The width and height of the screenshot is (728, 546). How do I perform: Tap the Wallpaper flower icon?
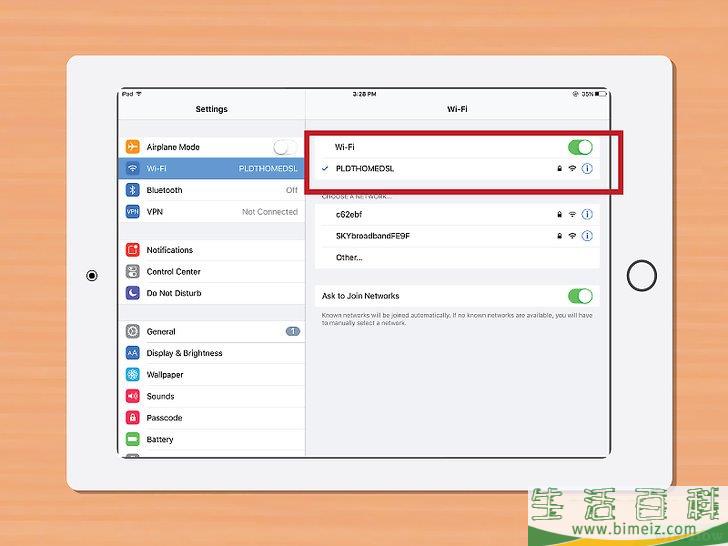pyautogui.click(x=132, y=375)
